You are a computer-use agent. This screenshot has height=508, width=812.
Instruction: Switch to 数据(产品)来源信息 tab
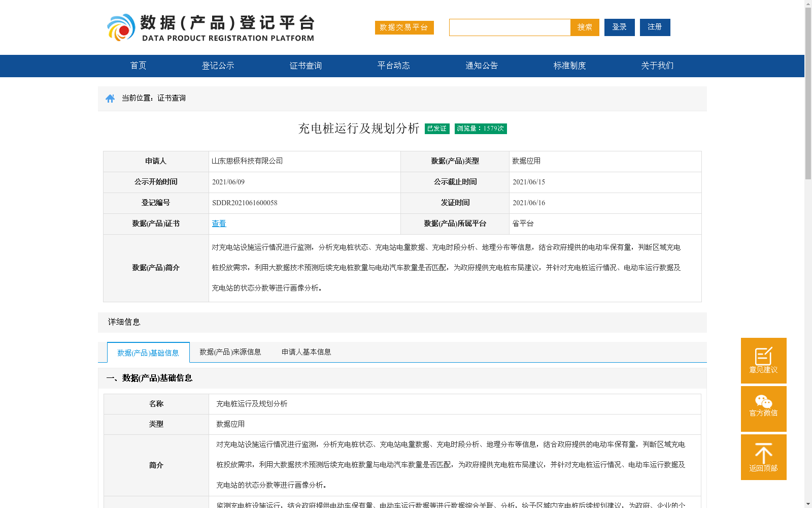230,352
